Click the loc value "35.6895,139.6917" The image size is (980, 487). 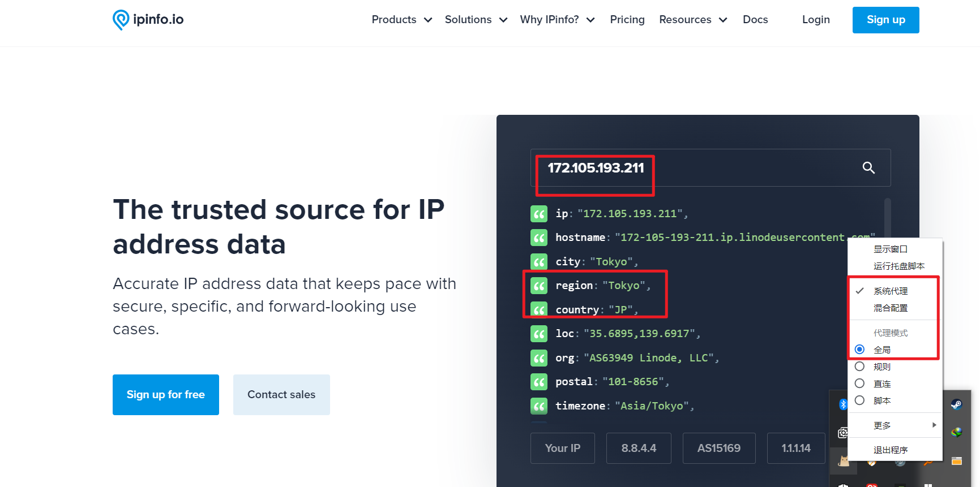coord(640,334)
